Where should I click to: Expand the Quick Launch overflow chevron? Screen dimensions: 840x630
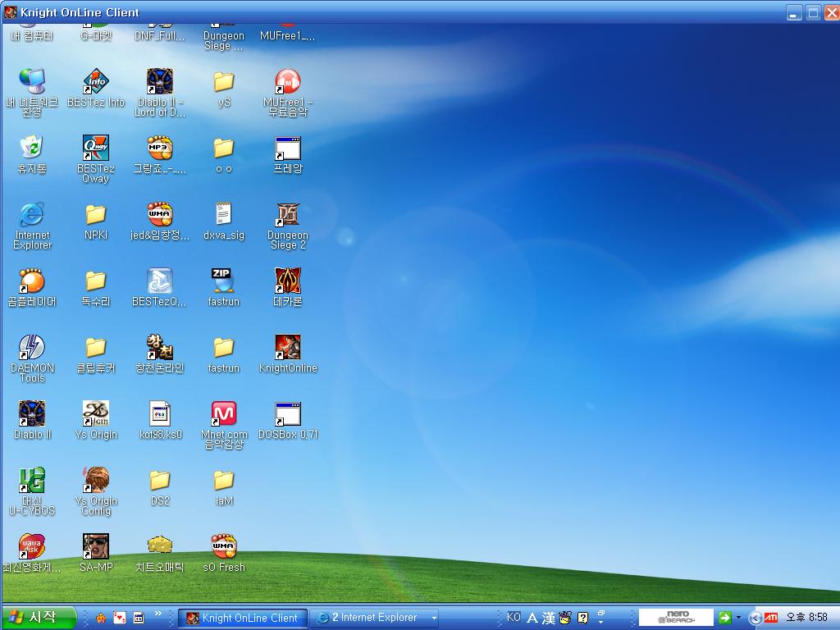pos(158,614)
